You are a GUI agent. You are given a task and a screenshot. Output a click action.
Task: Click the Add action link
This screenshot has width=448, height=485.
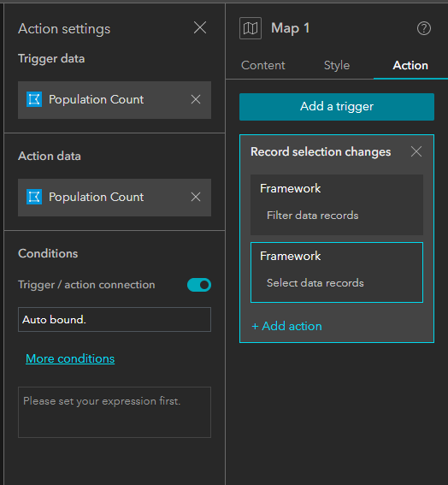point(287,326)
